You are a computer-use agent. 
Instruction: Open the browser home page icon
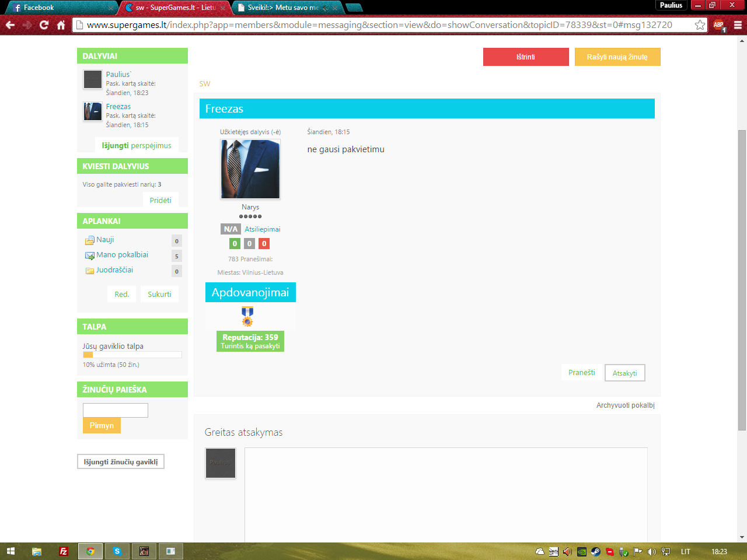click(61, 25)
